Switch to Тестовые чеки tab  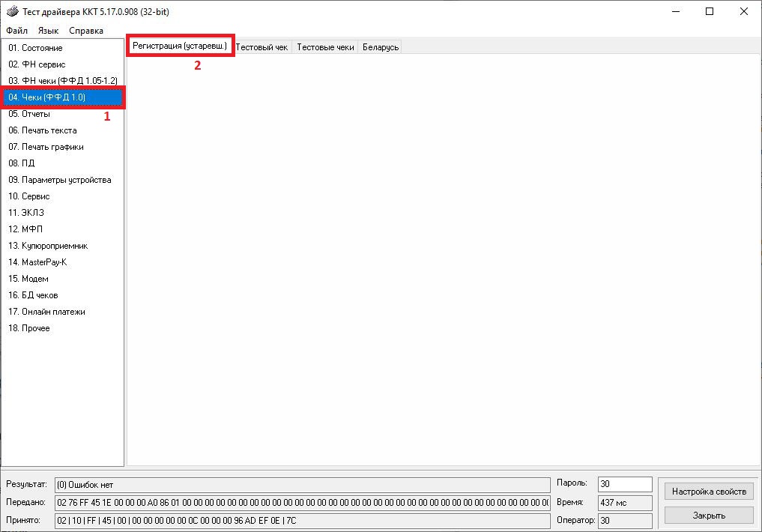pos(325,47)
